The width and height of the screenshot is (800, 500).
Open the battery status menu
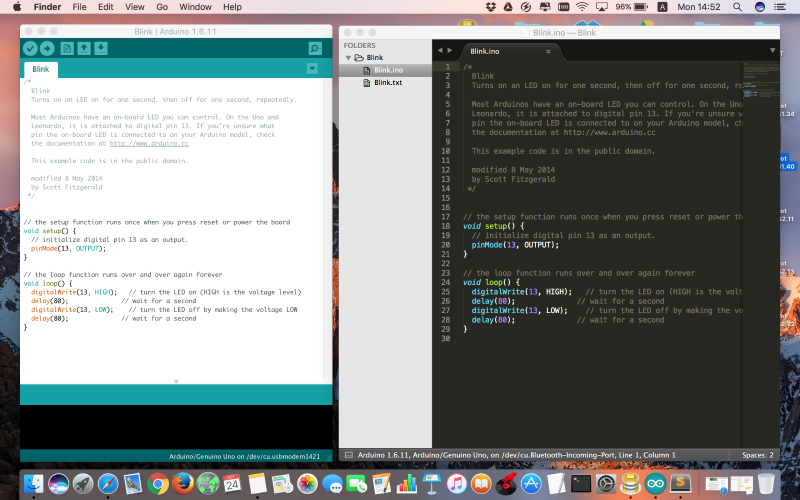[x=632, y=7]
